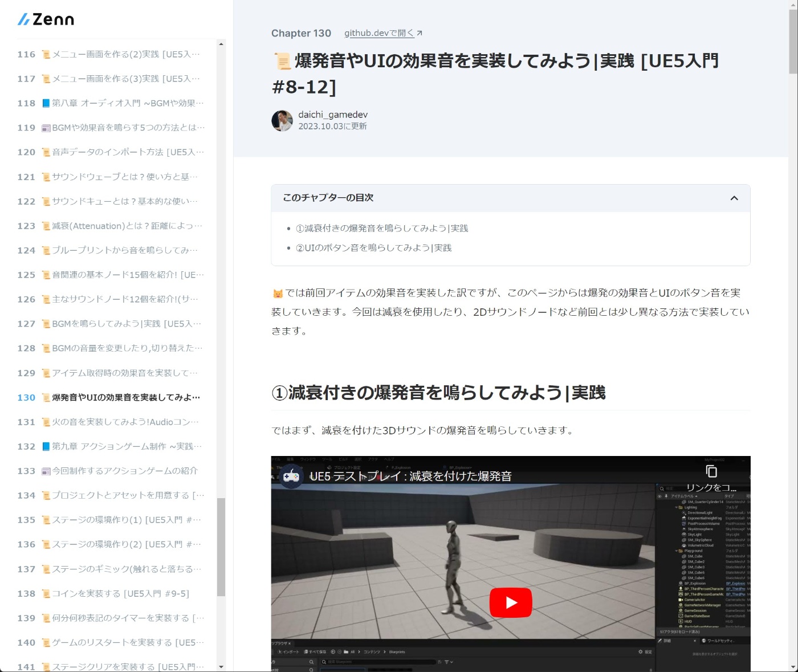This screenshot has width=798, height=672.
Task: Open the ②UIのボタン音 table-of-contents link
Action: coord(373,247)
